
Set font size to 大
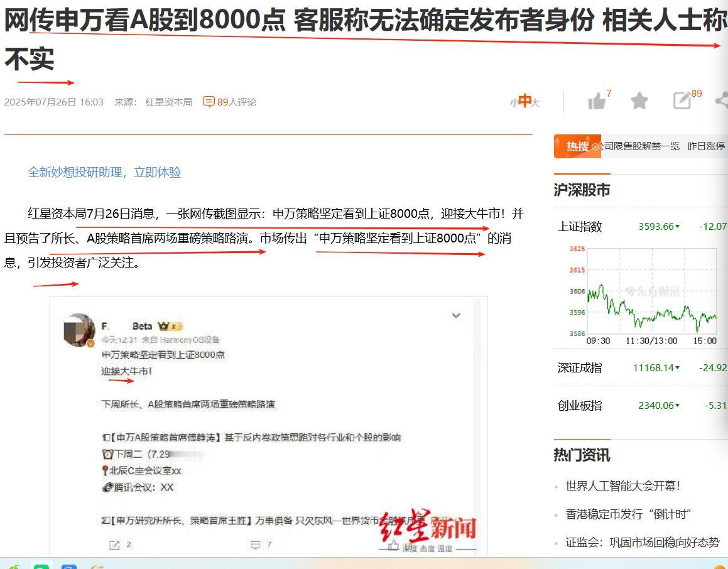[x=535, y=102]
